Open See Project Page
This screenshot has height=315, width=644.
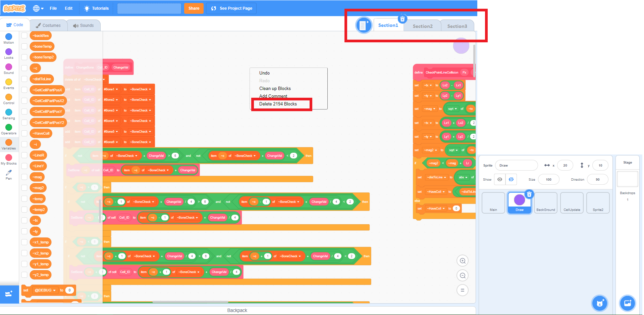231,8
